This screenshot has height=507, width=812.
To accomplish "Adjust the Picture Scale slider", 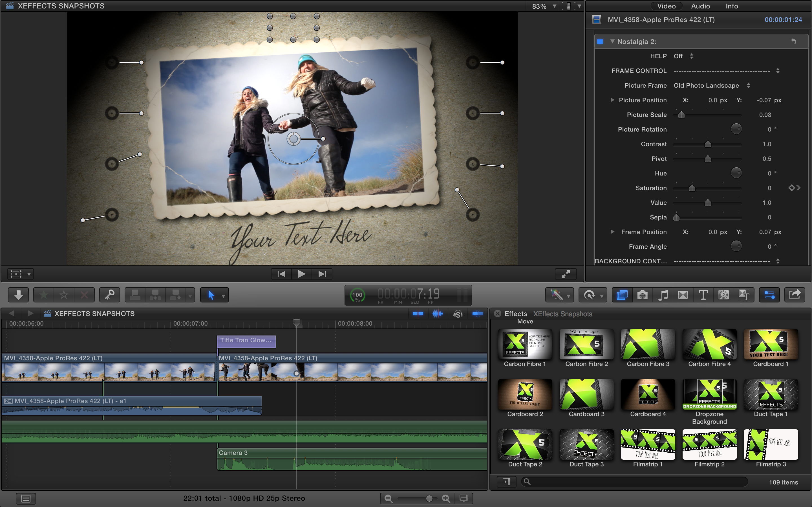I will 681,115.
